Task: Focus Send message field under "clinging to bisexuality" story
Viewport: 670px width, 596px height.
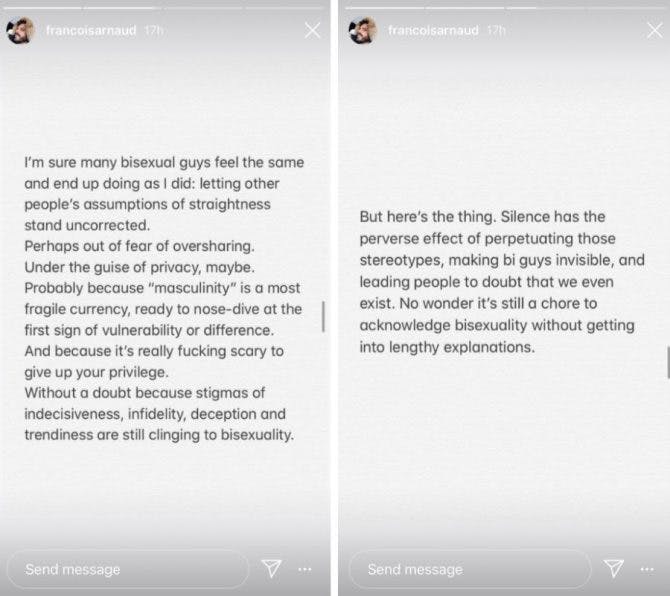Action: (127, 569)
